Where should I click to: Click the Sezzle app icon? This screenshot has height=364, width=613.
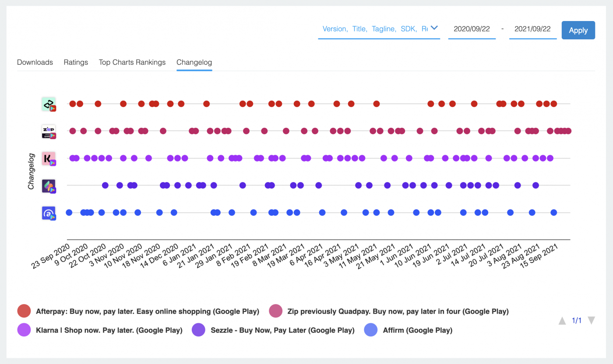click(49, 185)
